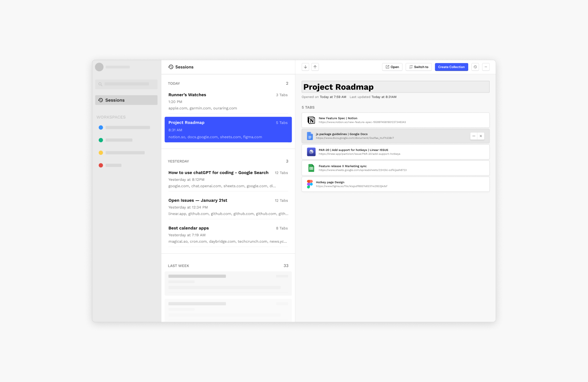Viewport: 588px width, 382px height.
Task: Click PAR-20 Add support for hotkeys title
Action: tap(353, 150)
